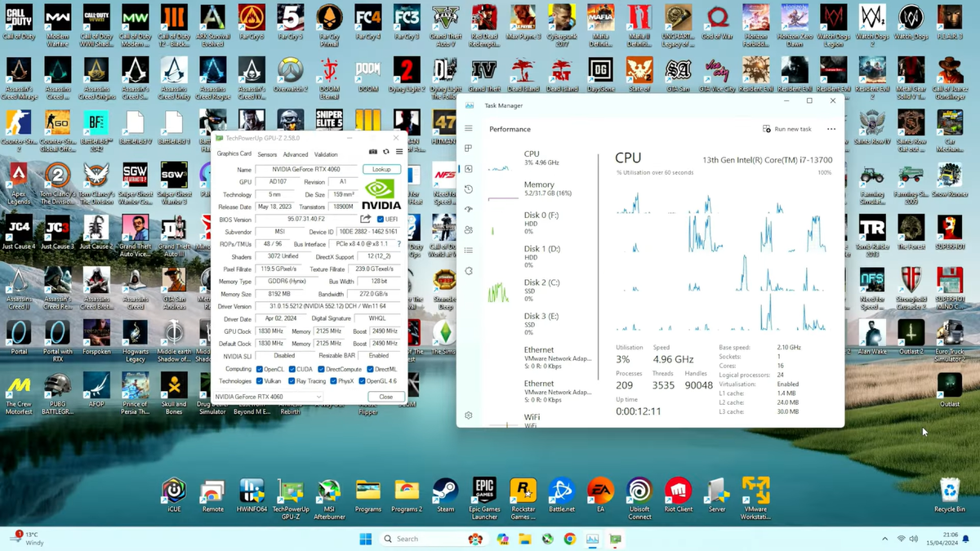Viewport: 980px width, 551px height.
Task: Click the GPU-Z screenshot camera icon
Action: 373,152
